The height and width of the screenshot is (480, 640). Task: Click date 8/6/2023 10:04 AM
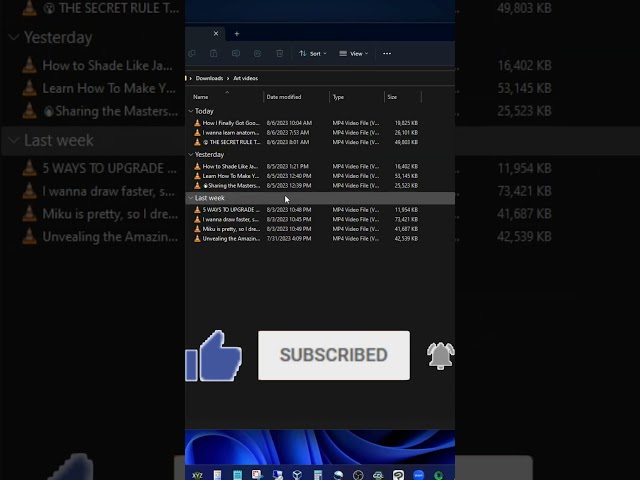click(x=289, y=123)
